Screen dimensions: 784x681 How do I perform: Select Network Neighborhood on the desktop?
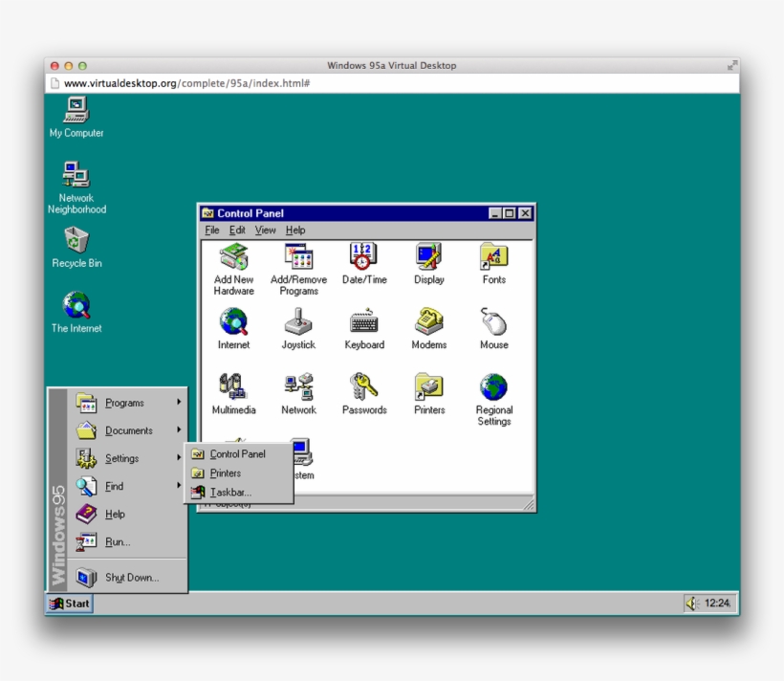[x=76, y=188]
